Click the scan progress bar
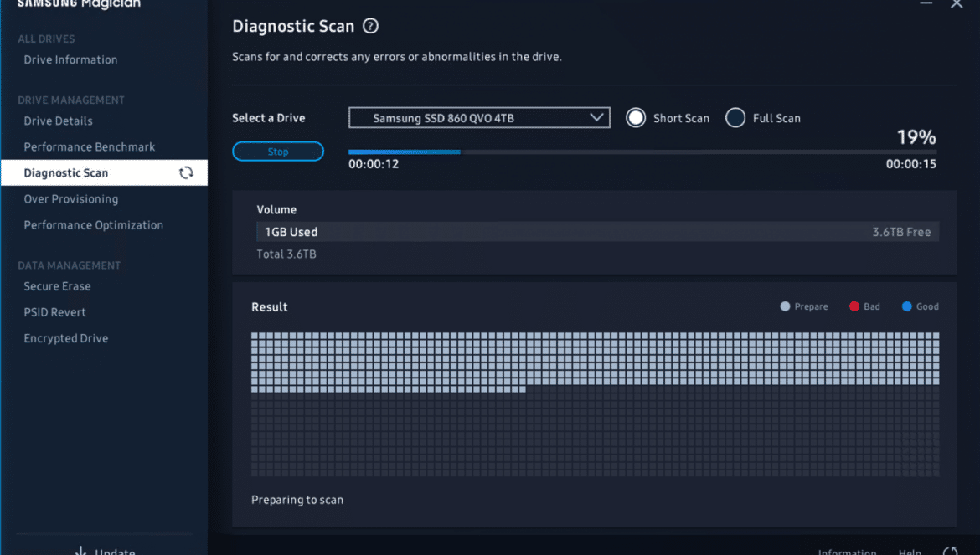This screenshot has height=555, width=980. tap(642, 152)
